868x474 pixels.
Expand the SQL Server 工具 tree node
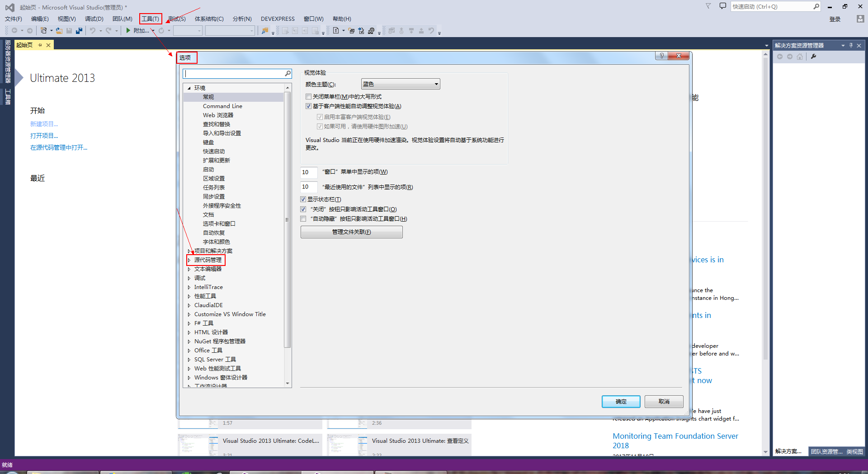tap(189, 360)
